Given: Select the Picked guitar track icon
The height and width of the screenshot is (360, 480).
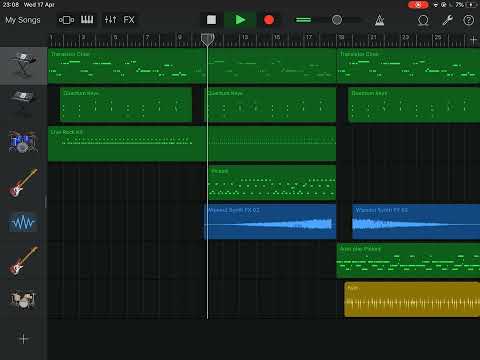Looking at the screenshot, I should click(23, 183).
